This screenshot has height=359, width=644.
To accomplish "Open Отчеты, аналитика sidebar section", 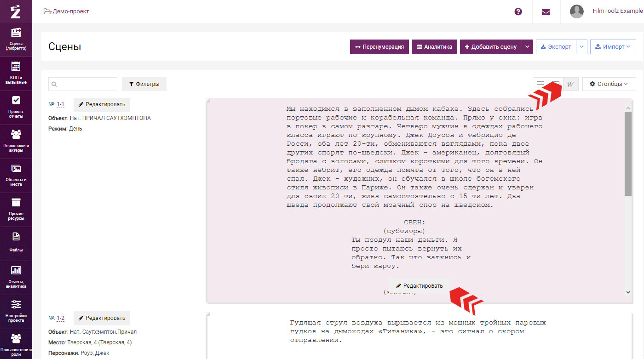I will tap(16, 278).
